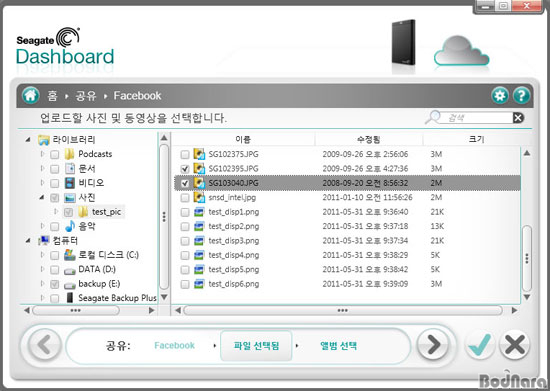Check the test_disp2.png checkbox
The image size is (550, 391).
tap(185, 227)
